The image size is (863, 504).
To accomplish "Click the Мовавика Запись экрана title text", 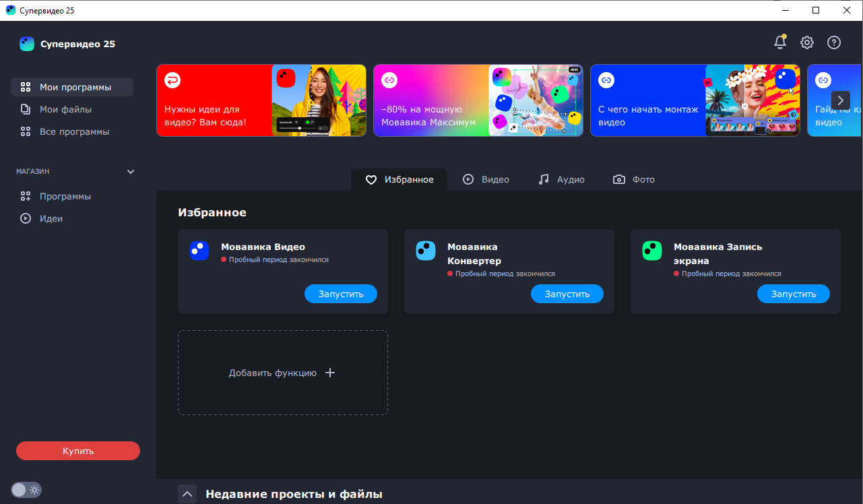I will (718, 253).
